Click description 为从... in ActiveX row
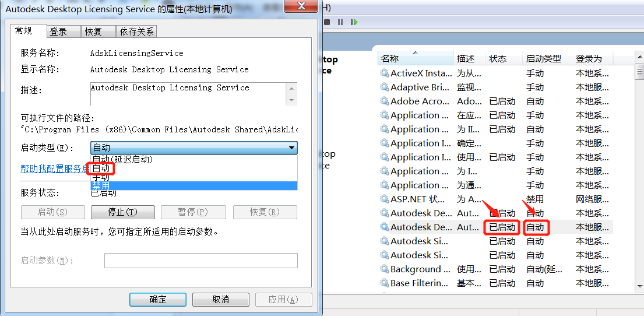This screenshot has width=644, height=316. (469, 73)
